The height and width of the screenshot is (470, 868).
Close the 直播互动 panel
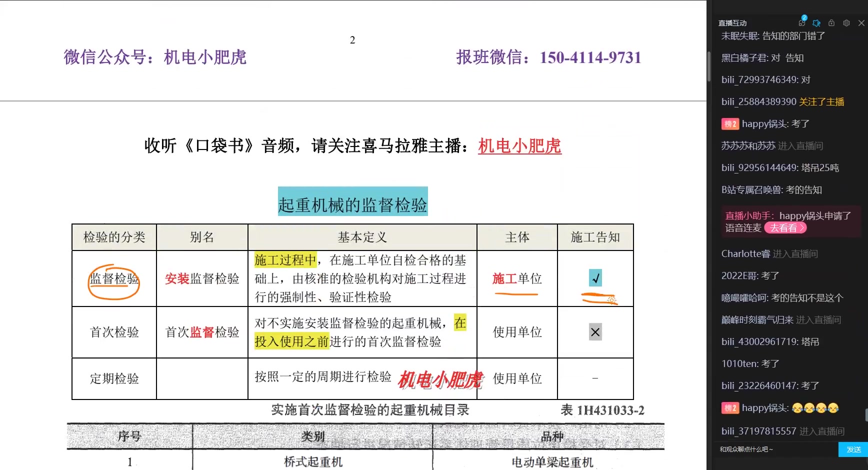861,23
